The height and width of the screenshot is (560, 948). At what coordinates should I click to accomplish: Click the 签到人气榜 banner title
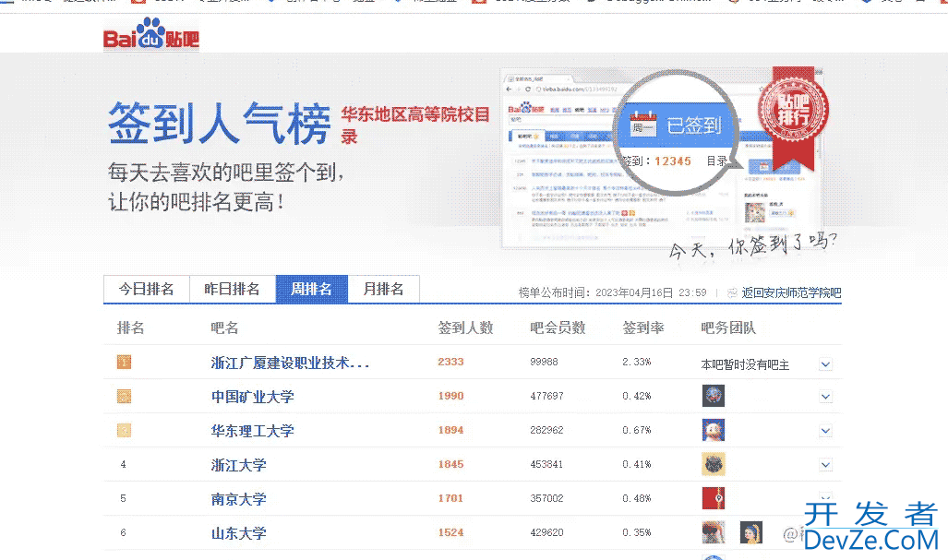coord(220,124)
